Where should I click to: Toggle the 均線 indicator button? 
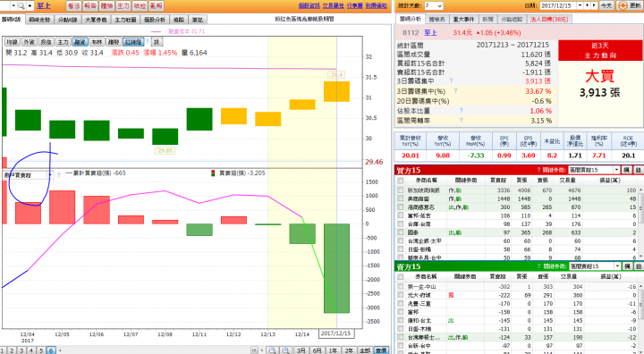(x=12, y=42)
